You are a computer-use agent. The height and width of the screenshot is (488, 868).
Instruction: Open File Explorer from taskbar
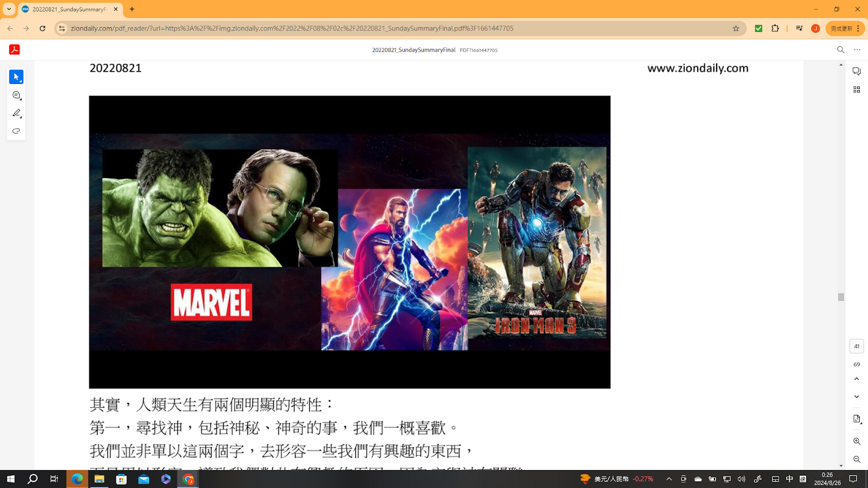pyautogui.click(x=99, y=479)
